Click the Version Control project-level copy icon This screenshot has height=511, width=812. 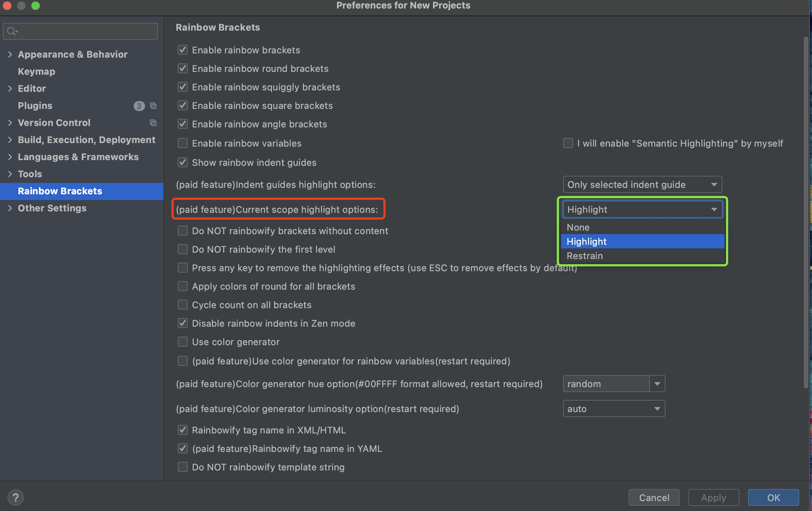(x=153, y=123)
